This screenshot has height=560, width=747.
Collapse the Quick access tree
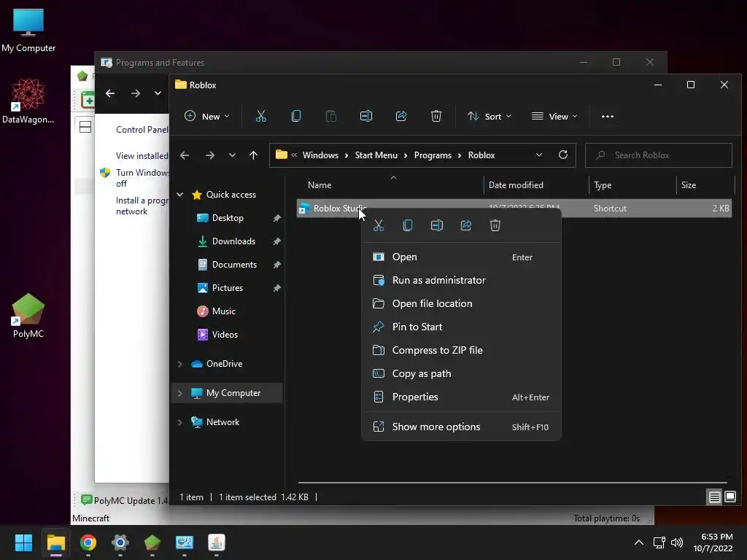click(180, 194)
